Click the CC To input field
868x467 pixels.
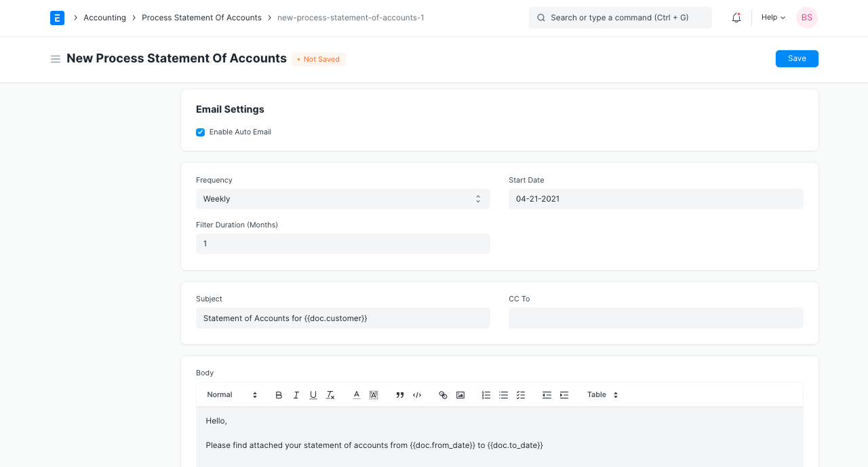click(655, 318)
